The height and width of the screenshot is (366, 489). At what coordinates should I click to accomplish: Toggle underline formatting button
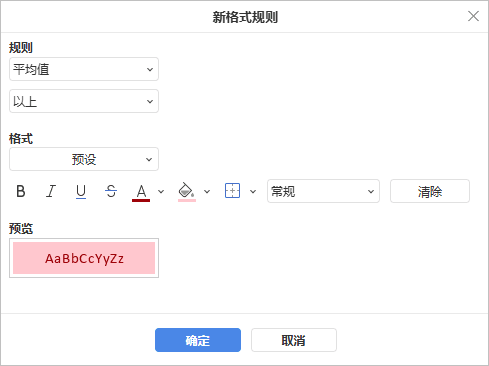[81, 191]
